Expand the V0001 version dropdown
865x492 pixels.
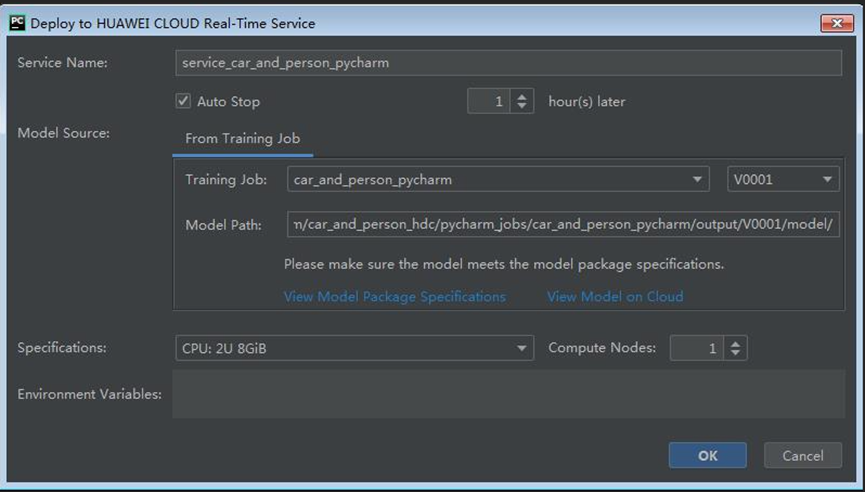[782, 180]
